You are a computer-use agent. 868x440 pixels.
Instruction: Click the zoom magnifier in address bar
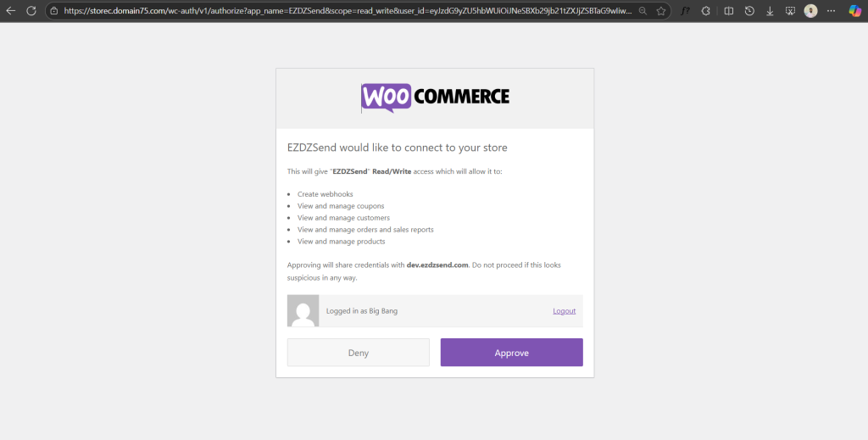click(x=643, y=11)
